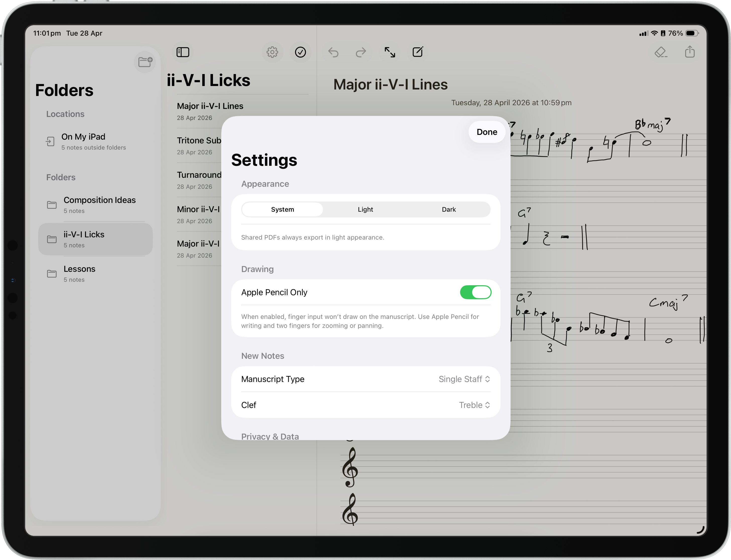Click the Composition Ideas folder icon
Viewport: 731px width, 560px height.
tap(52, 205)
